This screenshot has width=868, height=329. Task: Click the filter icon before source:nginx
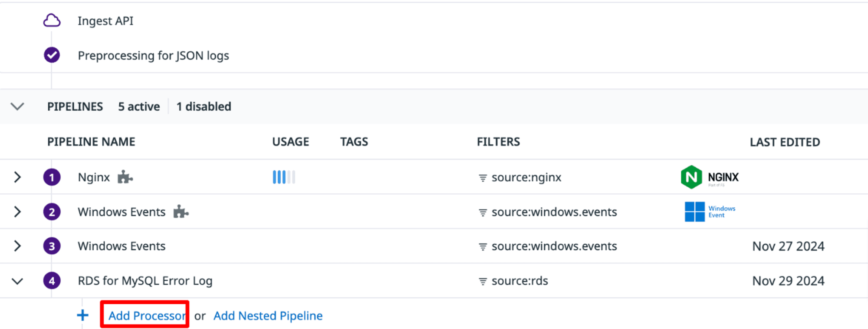click(483, 178)
